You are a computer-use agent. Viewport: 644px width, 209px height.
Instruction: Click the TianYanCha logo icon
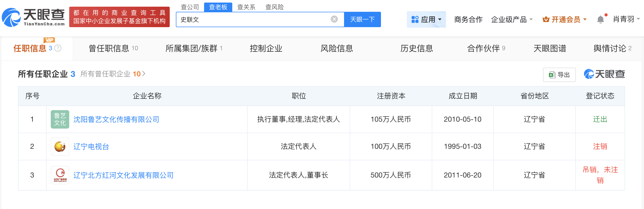pyautogui.click(x=11, y=17)
